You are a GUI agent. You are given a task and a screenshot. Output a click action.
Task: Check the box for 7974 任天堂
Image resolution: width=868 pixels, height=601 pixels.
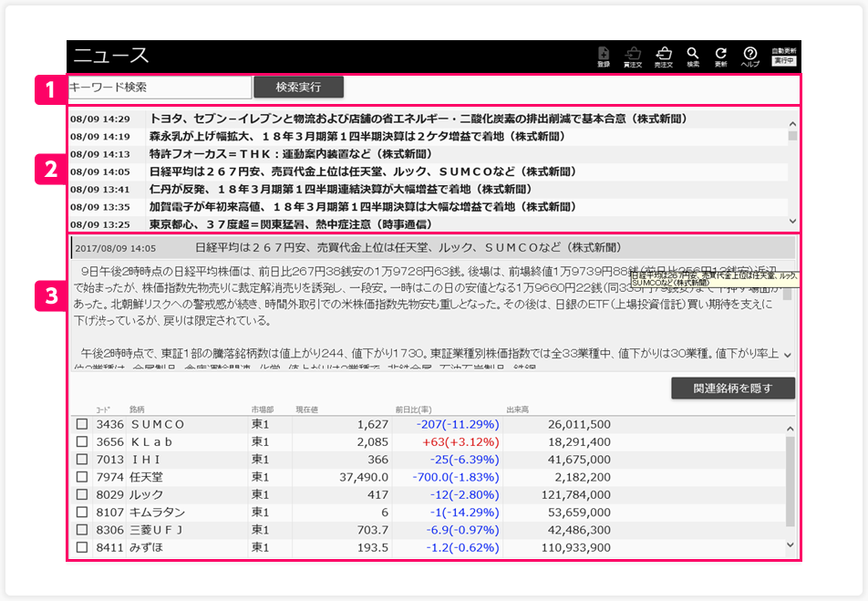click(x=82, y=477)
